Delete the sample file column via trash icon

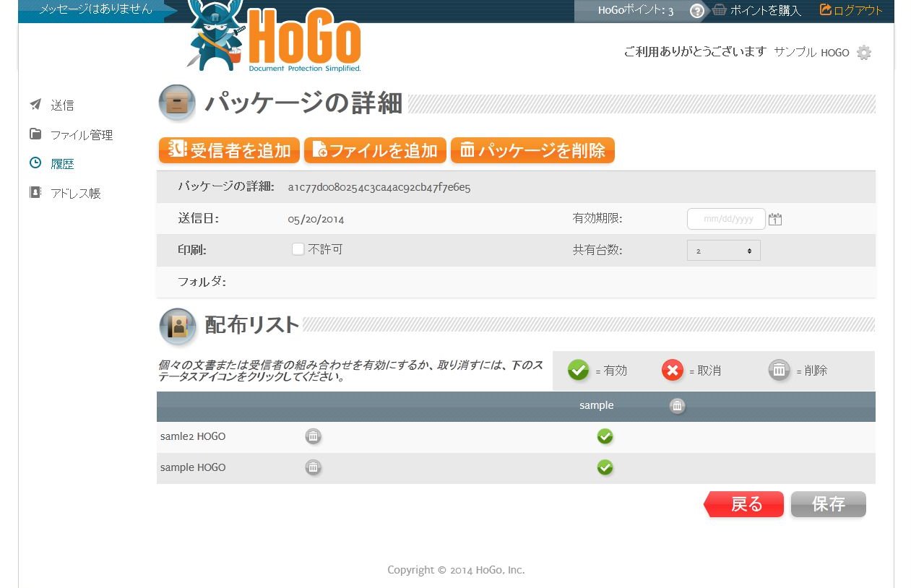click(x=677, y=406)
